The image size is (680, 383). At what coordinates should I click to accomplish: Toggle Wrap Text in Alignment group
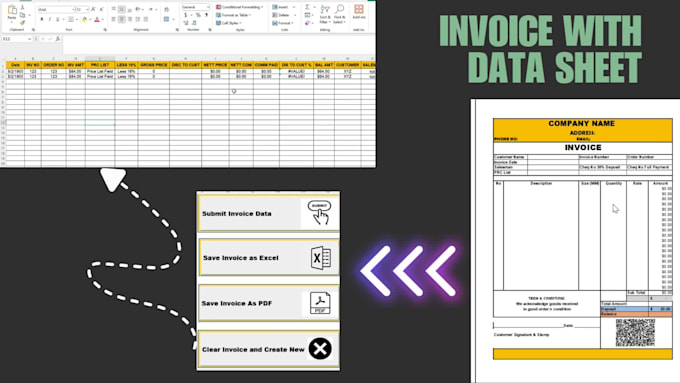click(167, 9)
